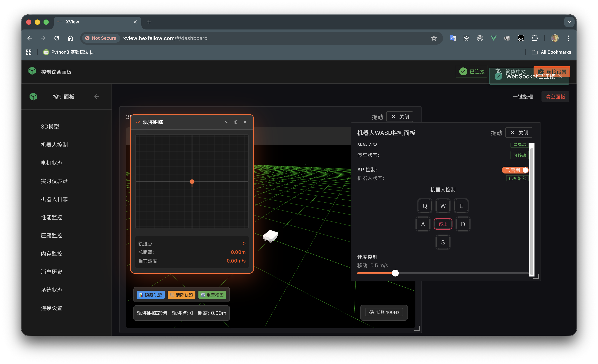
Task: Delete the trajectory tracking panel with the trash icon
Action: point(236,122)
